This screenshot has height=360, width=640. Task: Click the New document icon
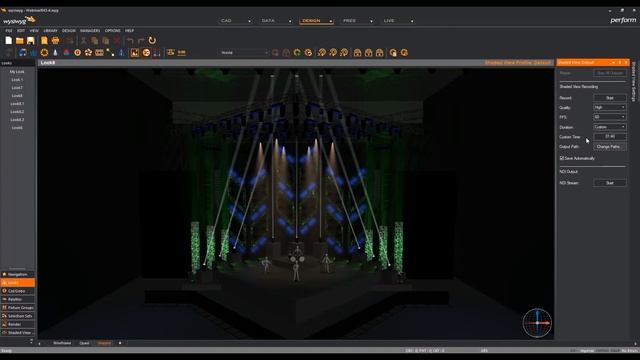tap(9, 40)
